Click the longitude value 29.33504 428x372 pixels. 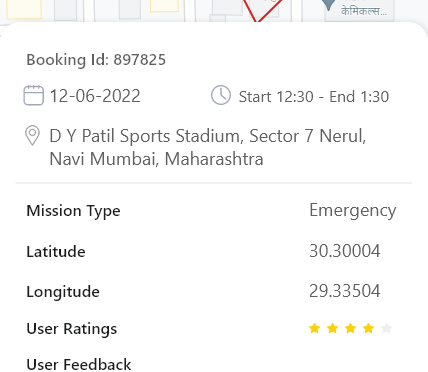coord(344,291)
